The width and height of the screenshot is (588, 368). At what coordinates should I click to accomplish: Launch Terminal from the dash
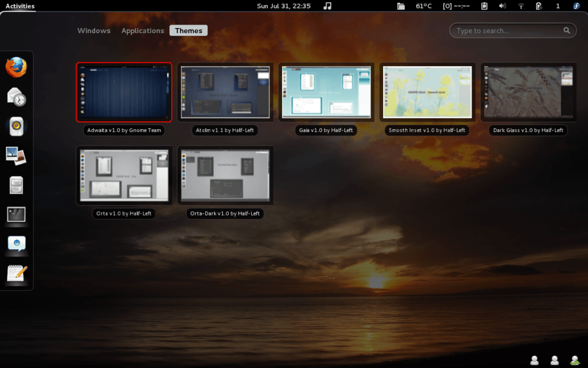(x=16, y=214)
